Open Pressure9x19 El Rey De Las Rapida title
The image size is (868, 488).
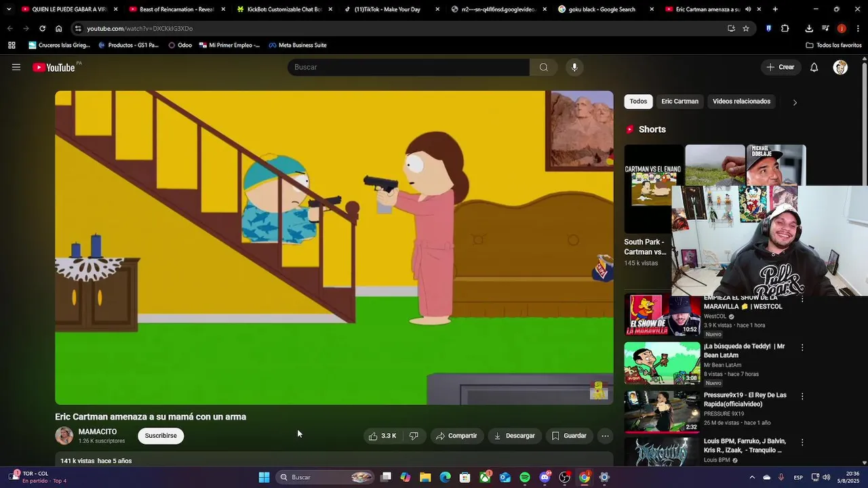click(745, 399)
